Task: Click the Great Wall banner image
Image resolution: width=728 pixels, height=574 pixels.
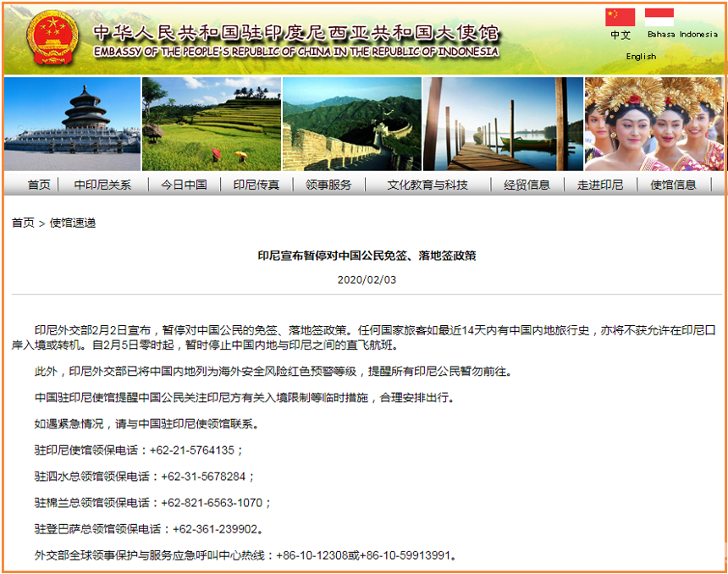Action: 351,124
